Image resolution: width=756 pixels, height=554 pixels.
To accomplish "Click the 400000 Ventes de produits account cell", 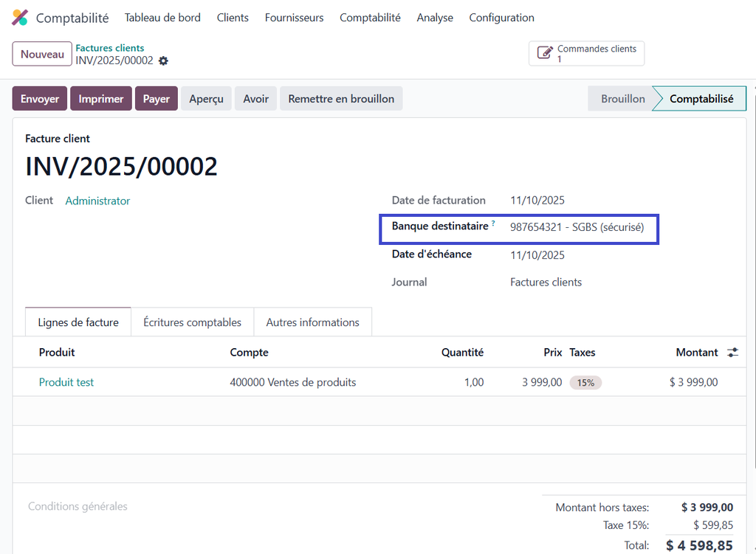I will [293, 382].
